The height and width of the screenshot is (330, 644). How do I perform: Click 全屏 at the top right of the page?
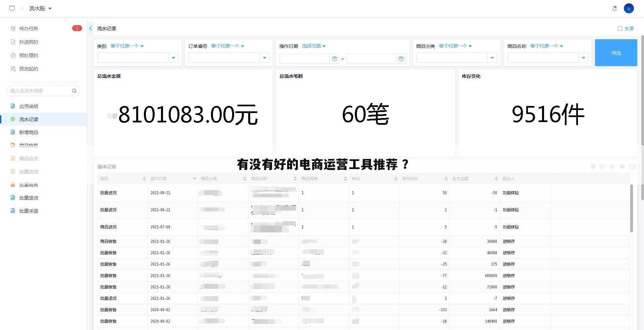[x=626, y=29]
